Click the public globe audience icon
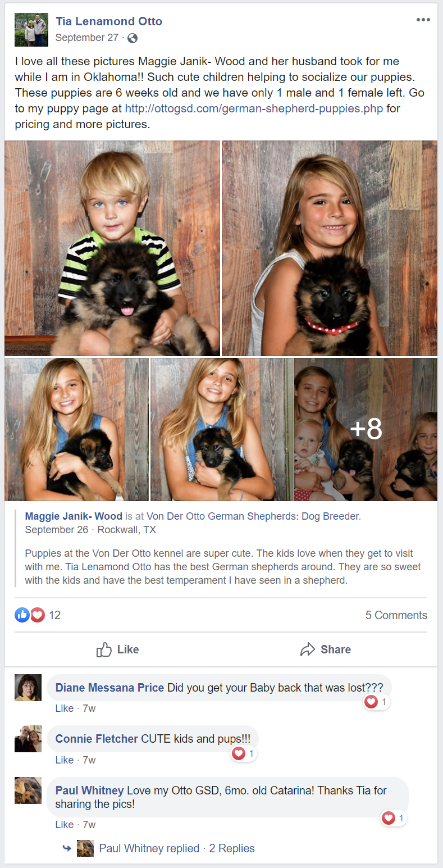The height and width of the screenshot is (868, 443). tap(133, 38)
